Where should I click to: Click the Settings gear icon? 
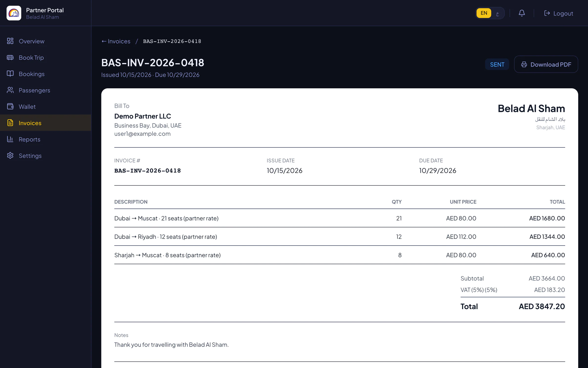10,156
